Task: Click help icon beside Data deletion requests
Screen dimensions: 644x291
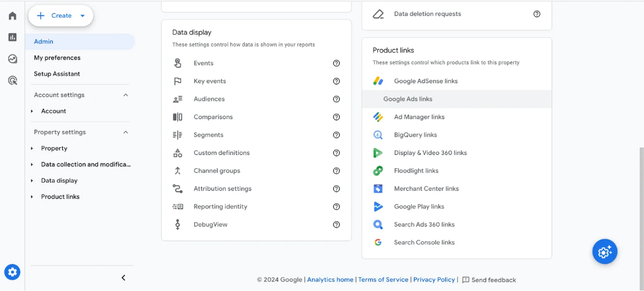Action: 536,14
